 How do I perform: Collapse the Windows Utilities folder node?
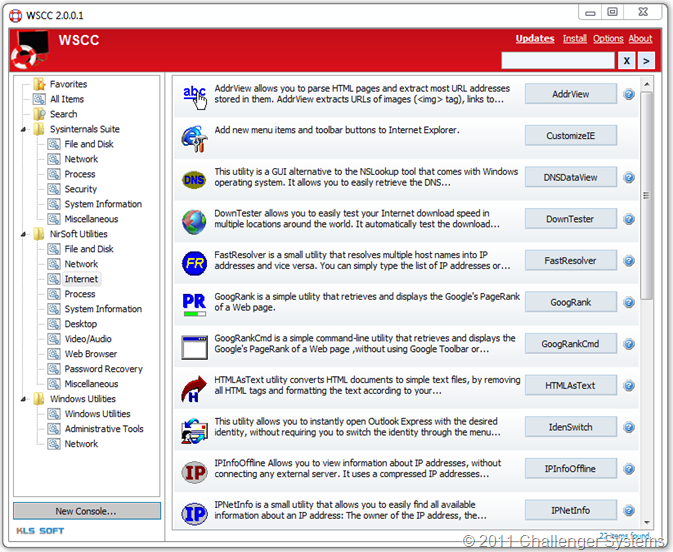pos(24,399)
